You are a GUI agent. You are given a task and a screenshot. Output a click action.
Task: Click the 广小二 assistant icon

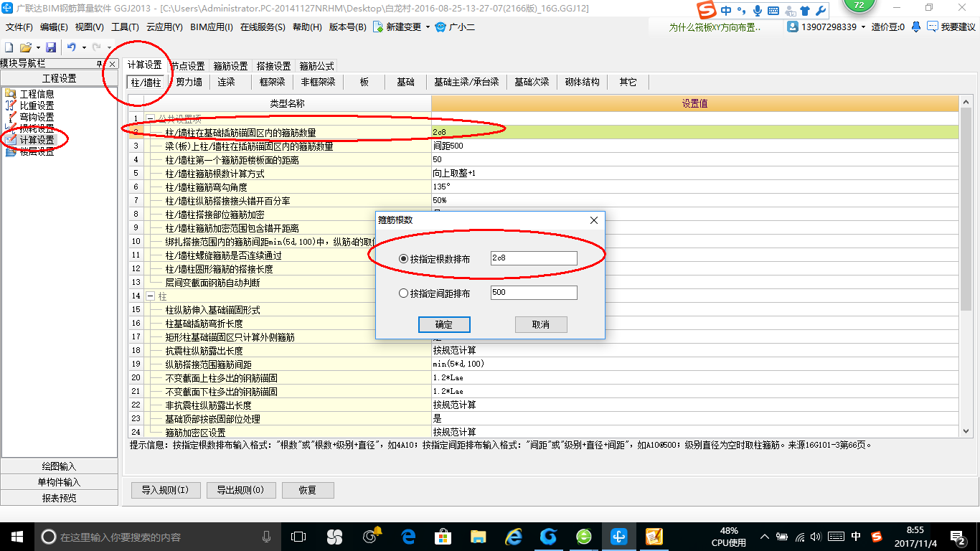click(441, 27)
